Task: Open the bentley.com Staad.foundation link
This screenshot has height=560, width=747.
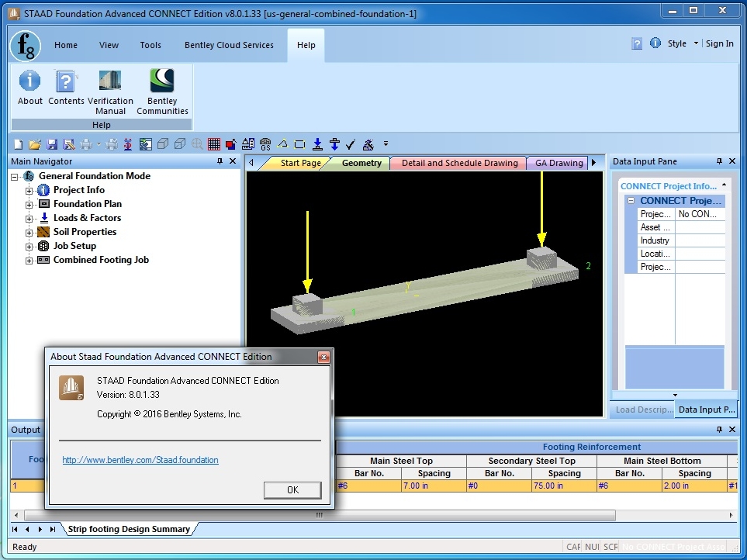Action: [x=140, y=460]
